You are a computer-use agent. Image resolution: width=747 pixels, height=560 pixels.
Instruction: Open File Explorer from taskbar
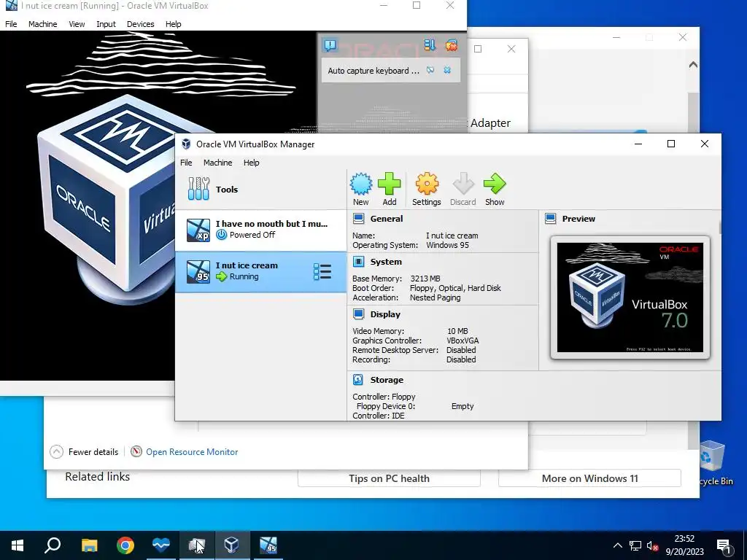pyautogui.click(x=89, y=545)
